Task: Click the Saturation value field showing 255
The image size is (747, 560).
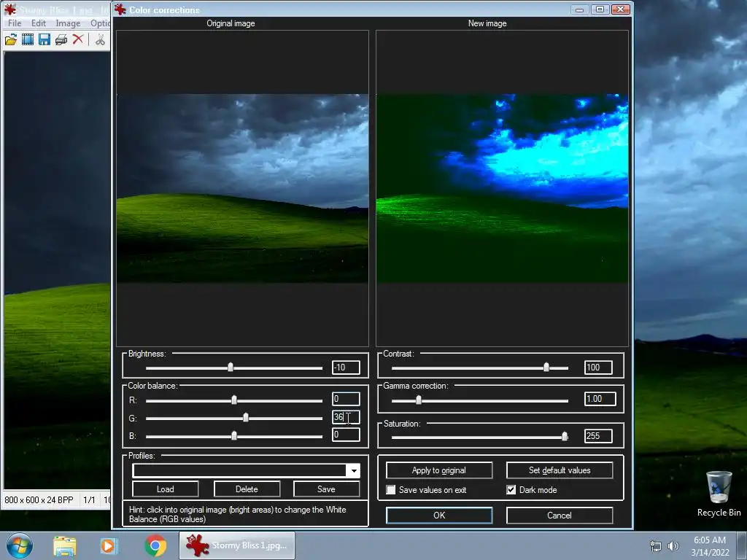Action: [598, 436]
